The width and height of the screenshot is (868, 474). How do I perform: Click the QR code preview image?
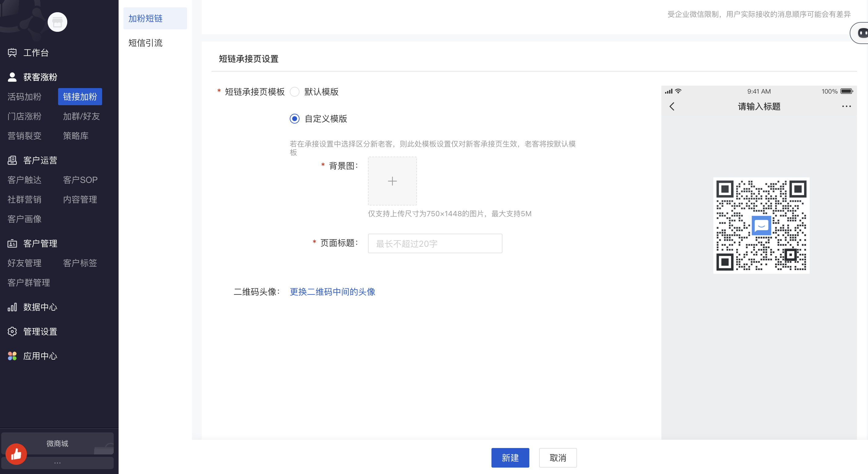tap(761, 225)
